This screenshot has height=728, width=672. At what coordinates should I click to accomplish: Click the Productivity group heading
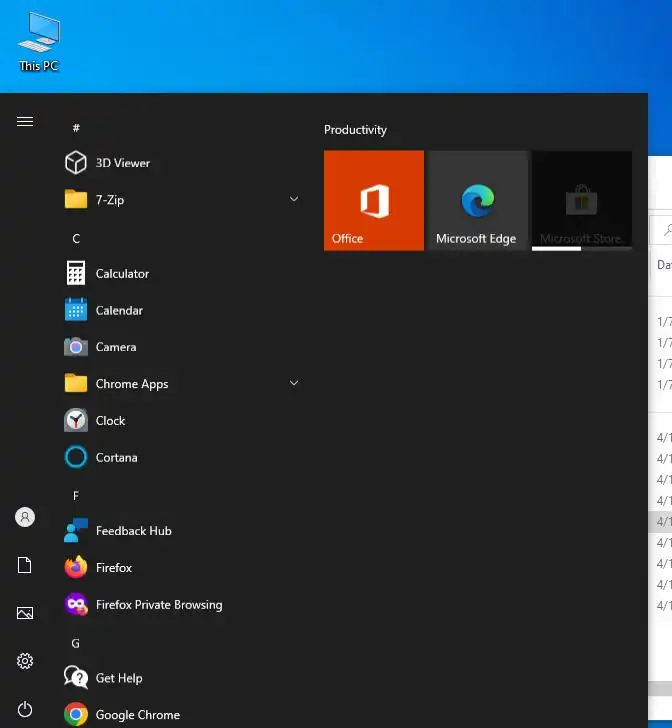click(355, 130)
